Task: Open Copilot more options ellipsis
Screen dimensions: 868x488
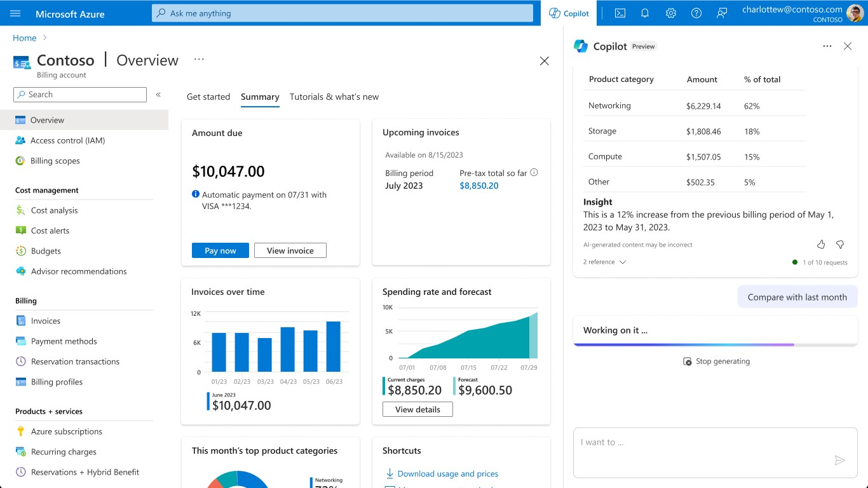Action: [827, 46]
